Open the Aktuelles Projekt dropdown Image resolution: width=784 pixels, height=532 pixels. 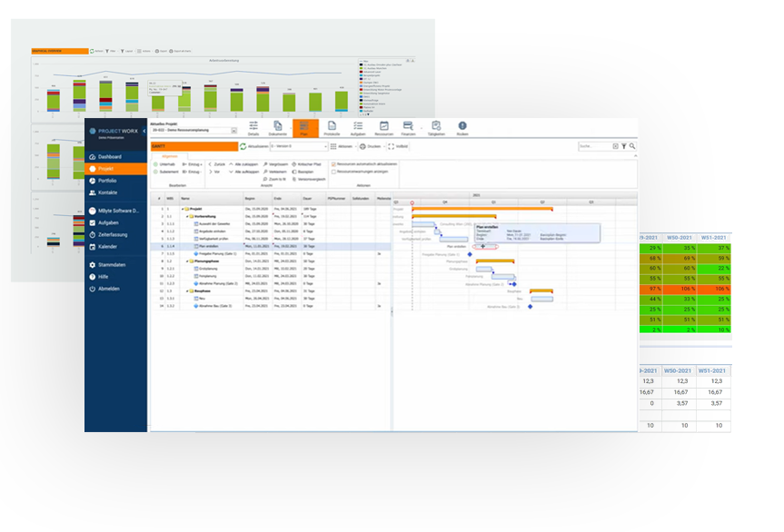tap(233, 131)
